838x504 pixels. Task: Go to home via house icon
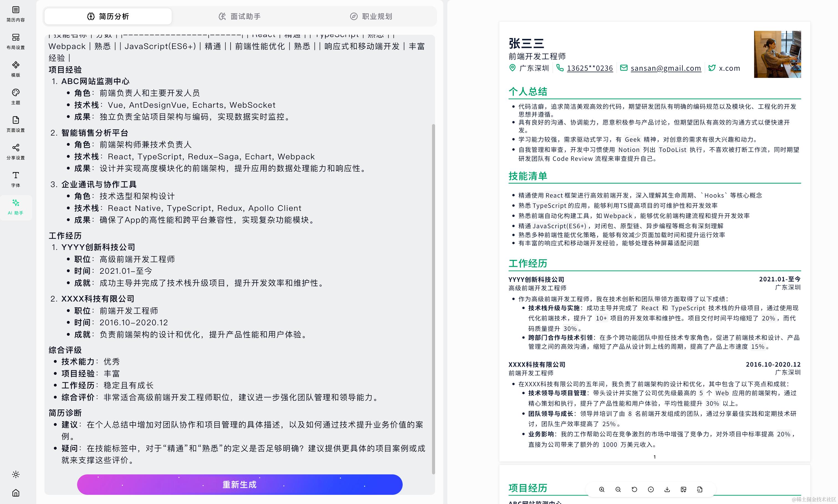point(16,492)
